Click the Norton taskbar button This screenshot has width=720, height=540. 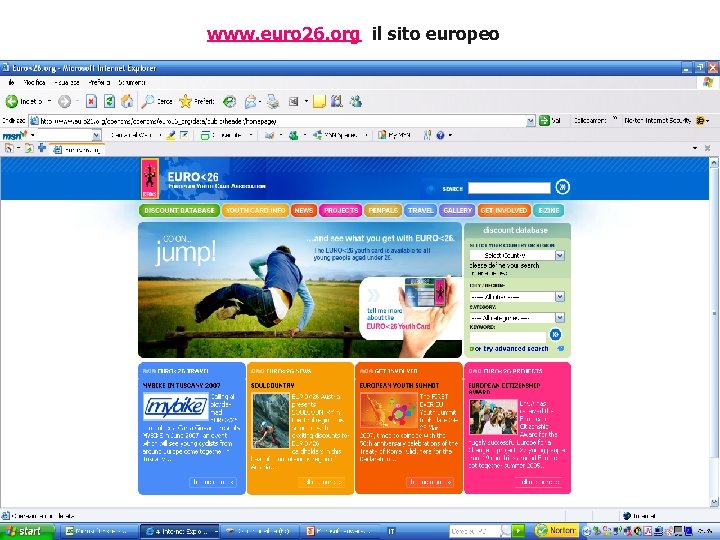(557, 531)
